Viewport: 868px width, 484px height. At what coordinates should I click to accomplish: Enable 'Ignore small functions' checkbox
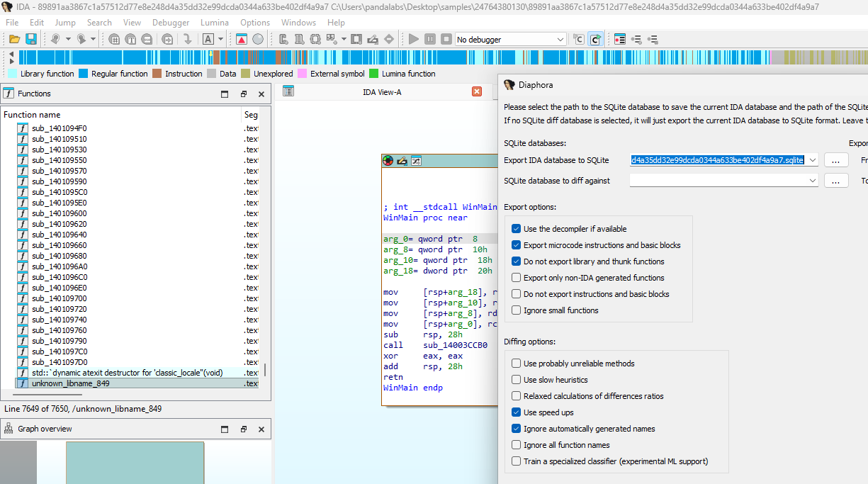pyautogui.click(x=517, y=310)
